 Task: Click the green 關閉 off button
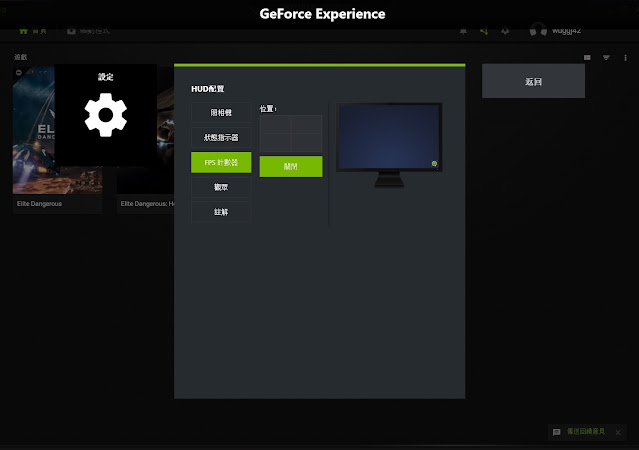[x=291, y=166]
